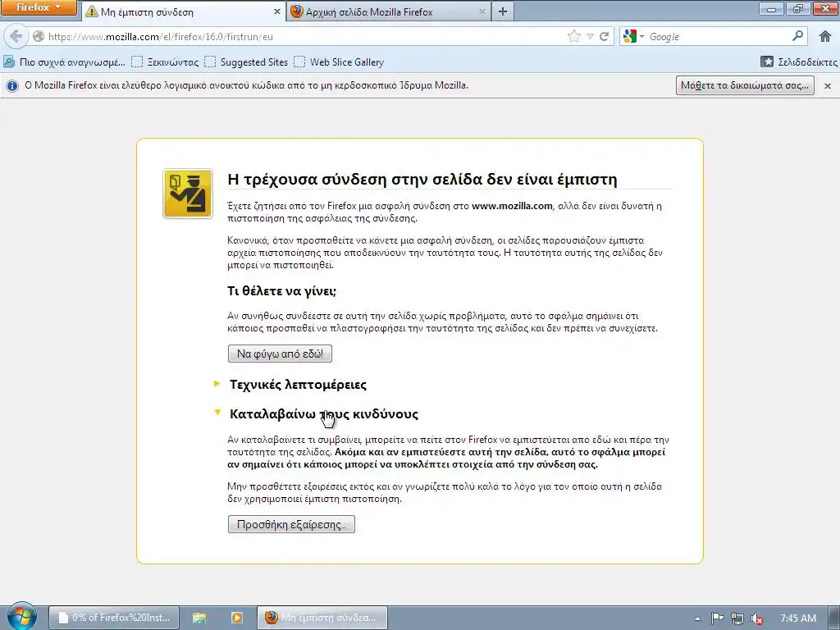Open the Windows Start menu
840x630 pixels.
(21, 617)
